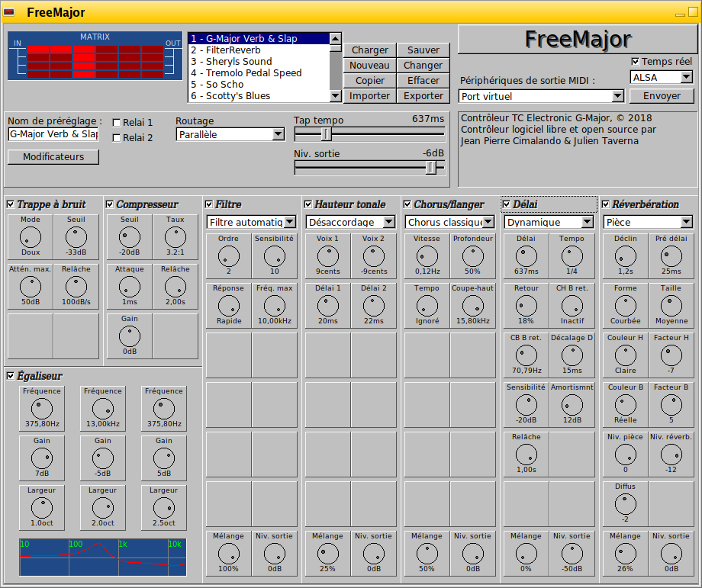Screen dimensions: 702x588
Task: Click the Réverbération Niv. pièce knob
Action: pos(626,455)
